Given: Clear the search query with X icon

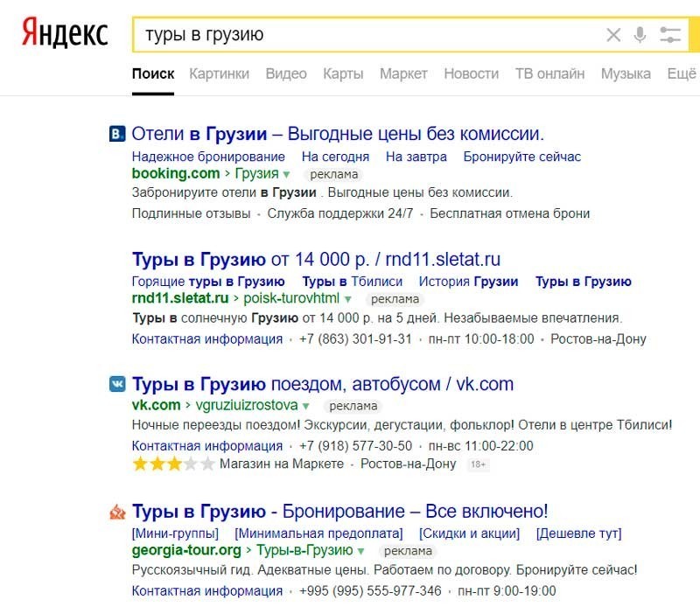Looking at the screenshot, I should (613, 34).
